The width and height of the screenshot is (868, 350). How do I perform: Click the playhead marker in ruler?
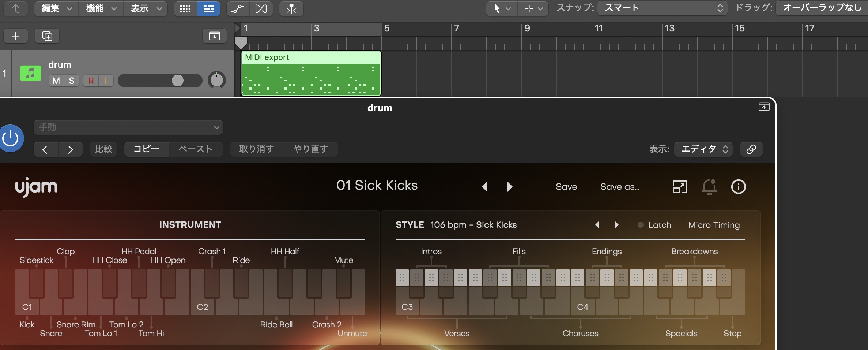point(241,43)
